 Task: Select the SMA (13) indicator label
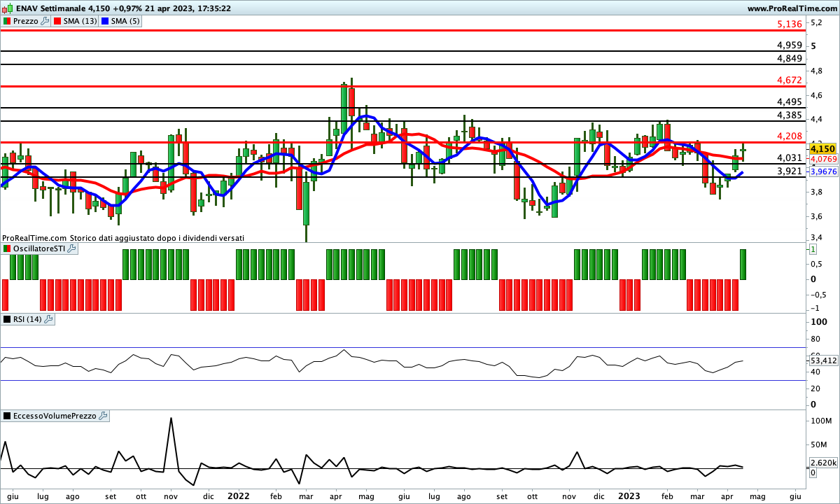tap(80, 21)
